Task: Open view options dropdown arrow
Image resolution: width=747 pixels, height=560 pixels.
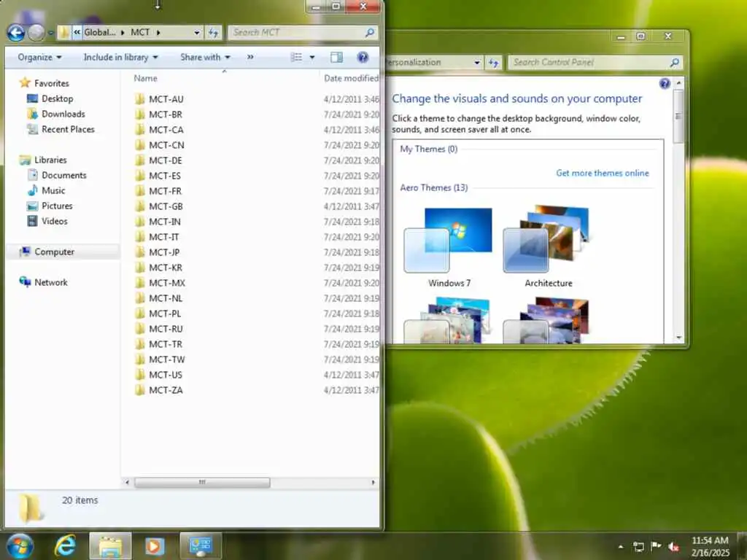Action: pyautogui.click(x=312, y=57)
